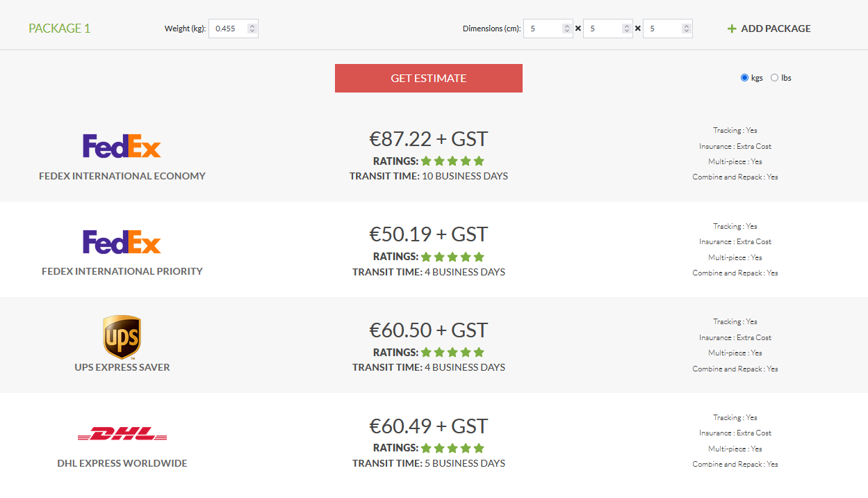Click the DHL Express Worldwide logo
Viewport: 868px width, 498px height.
coord(122,435)
